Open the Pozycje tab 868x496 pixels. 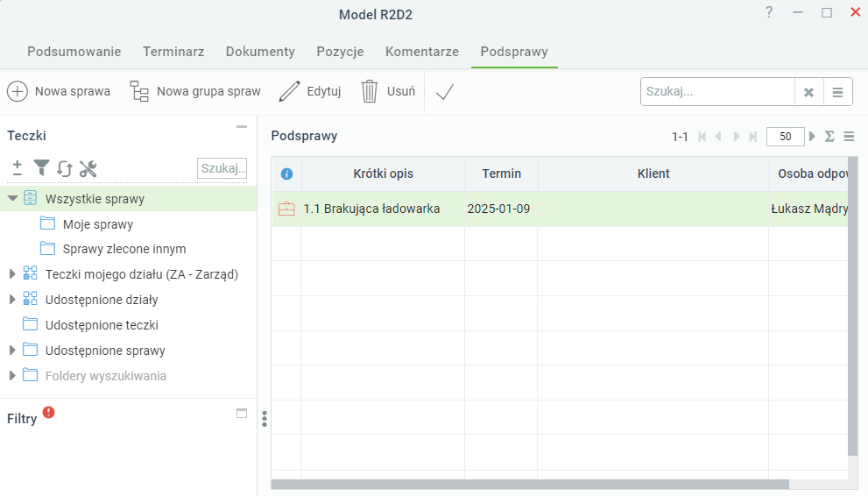pos(340,52)
